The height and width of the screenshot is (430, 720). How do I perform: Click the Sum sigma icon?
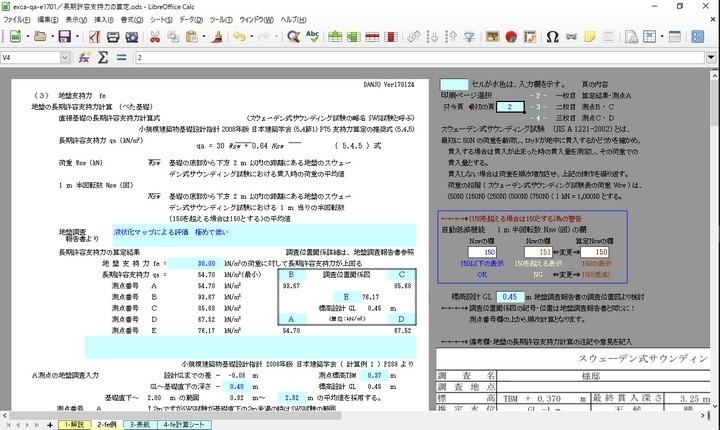coord(103,57)
